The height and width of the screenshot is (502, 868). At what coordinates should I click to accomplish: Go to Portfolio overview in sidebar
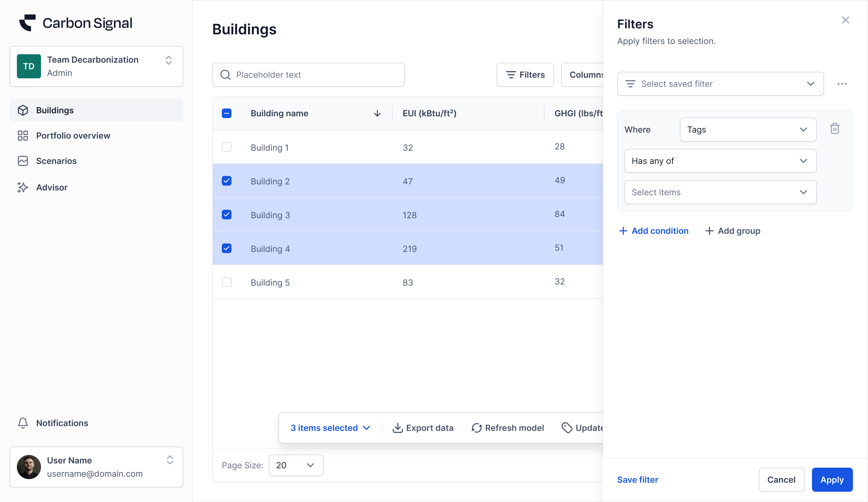click(x=73, y=136)
